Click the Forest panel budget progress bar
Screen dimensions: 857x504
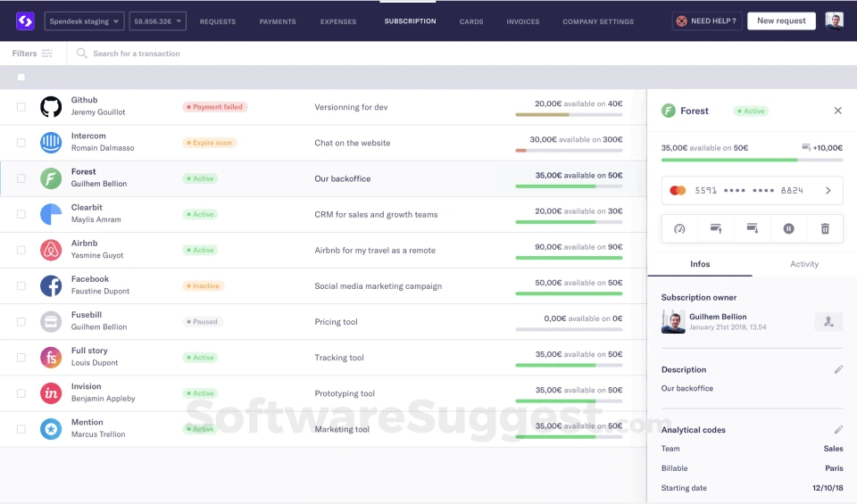pyautogui.click(x=752, y=160)
